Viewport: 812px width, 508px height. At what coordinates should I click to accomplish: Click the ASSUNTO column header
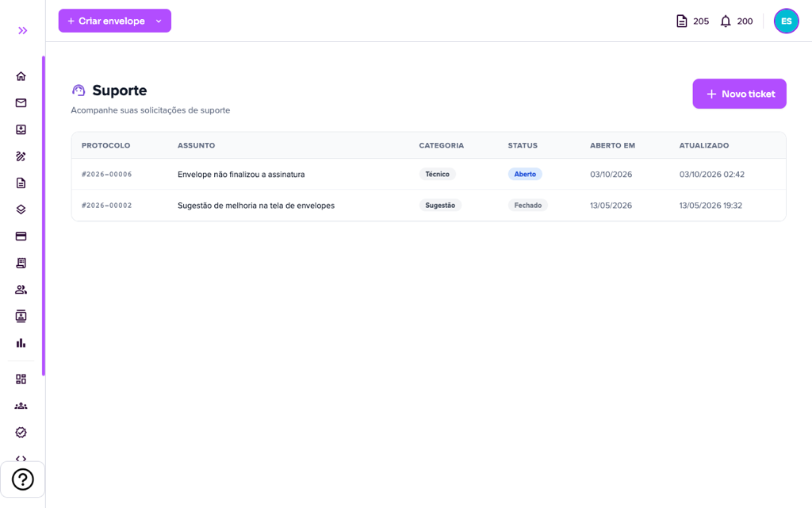point(197,146)
